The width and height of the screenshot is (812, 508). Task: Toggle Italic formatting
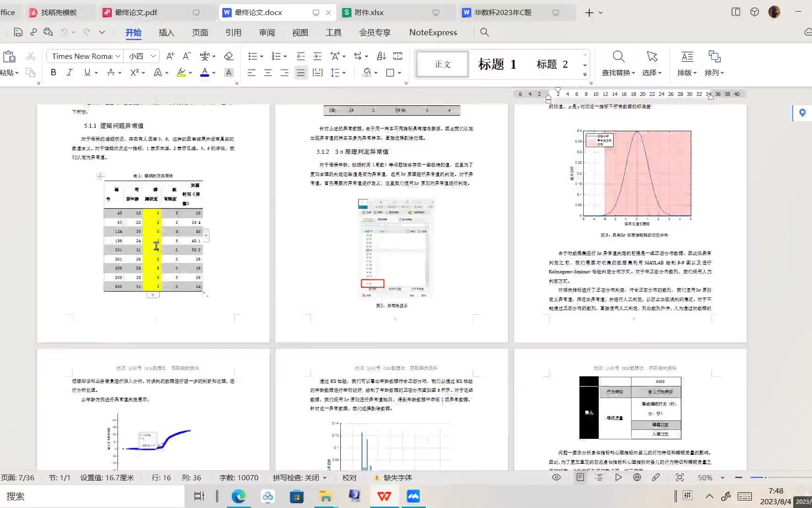click(x=70, y=72)
